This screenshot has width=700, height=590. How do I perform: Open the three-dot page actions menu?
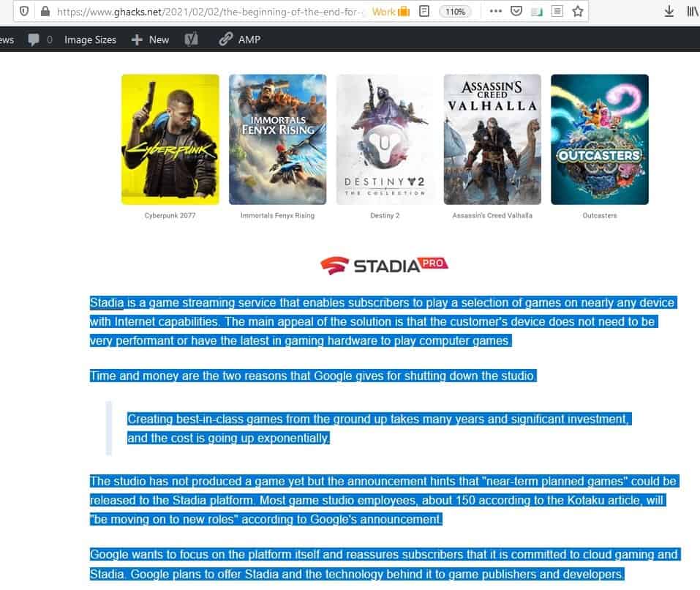point(496,11)
